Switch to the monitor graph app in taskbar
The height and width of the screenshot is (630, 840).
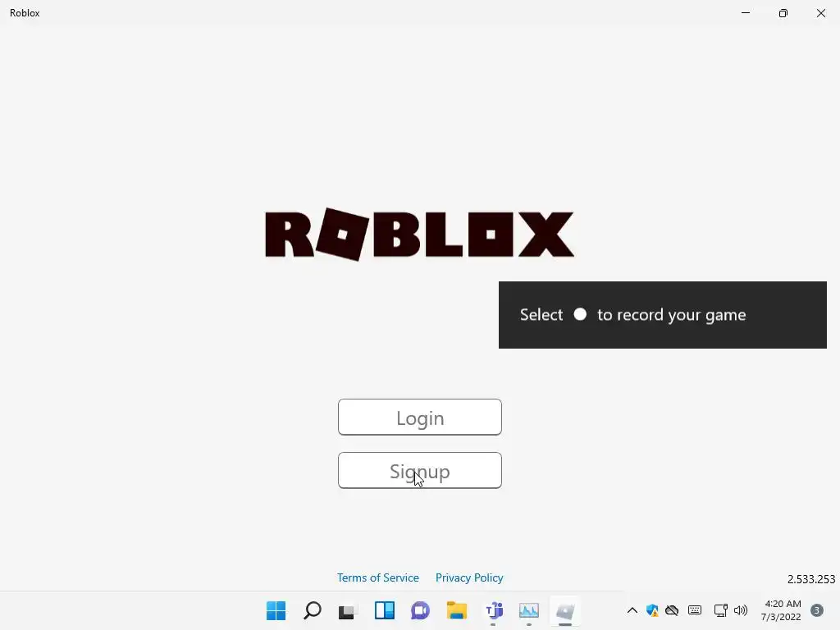click(x=529, y=610)
